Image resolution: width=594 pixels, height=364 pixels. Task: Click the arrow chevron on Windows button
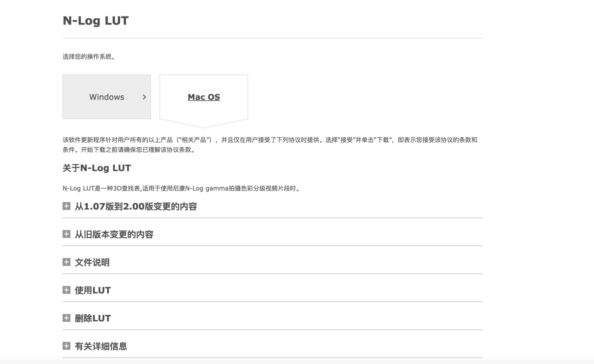[144, 97]
